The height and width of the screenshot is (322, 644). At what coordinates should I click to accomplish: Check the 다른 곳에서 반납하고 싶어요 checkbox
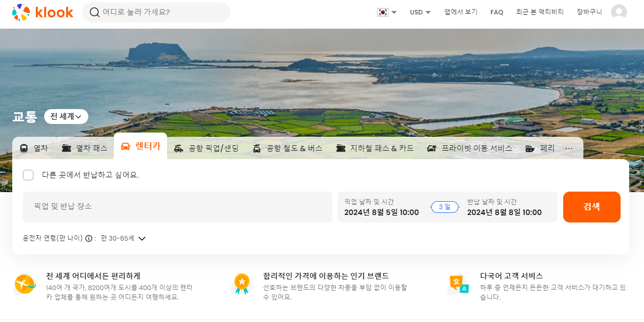[x=28, y=175]
